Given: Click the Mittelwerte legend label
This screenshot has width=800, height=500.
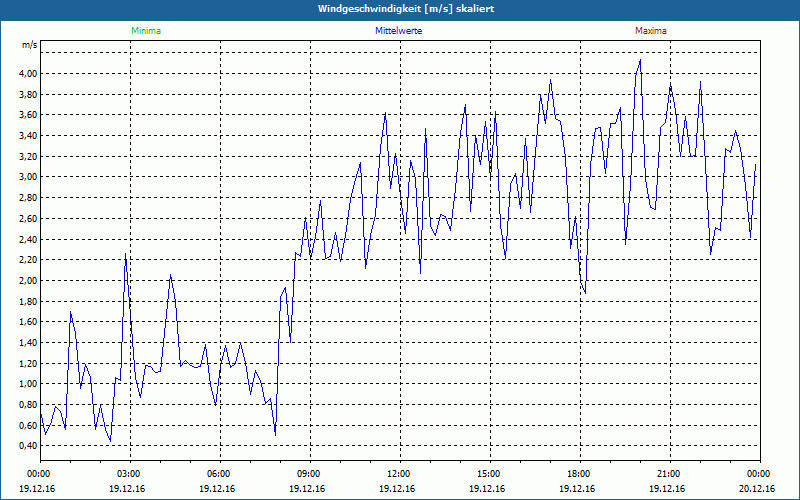Looking at the screenshot, I should coord(398,31).
